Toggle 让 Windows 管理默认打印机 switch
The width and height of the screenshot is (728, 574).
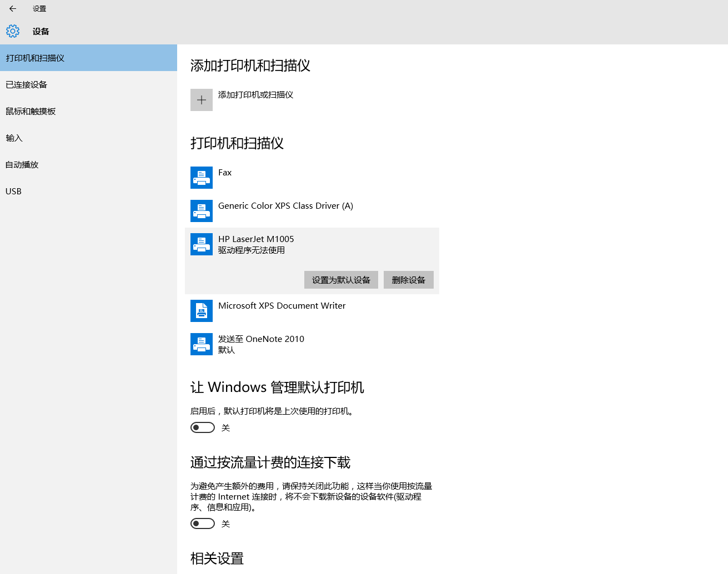point(203,427)
